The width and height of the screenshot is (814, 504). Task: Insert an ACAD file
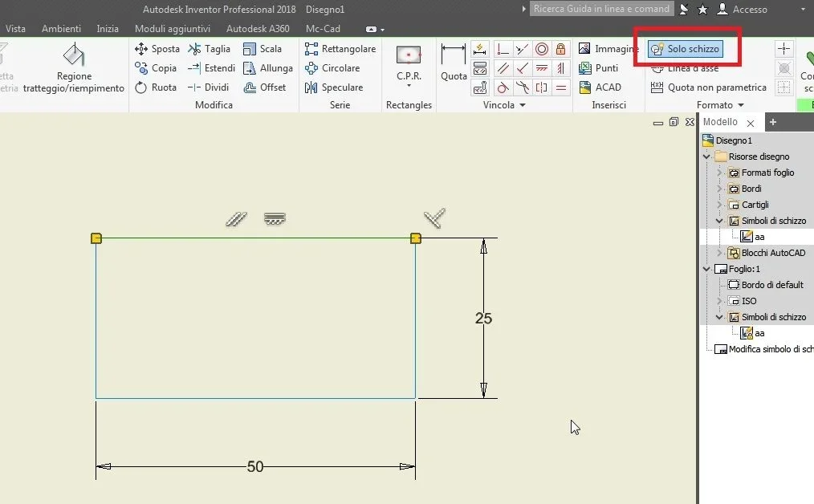[600, 87]
